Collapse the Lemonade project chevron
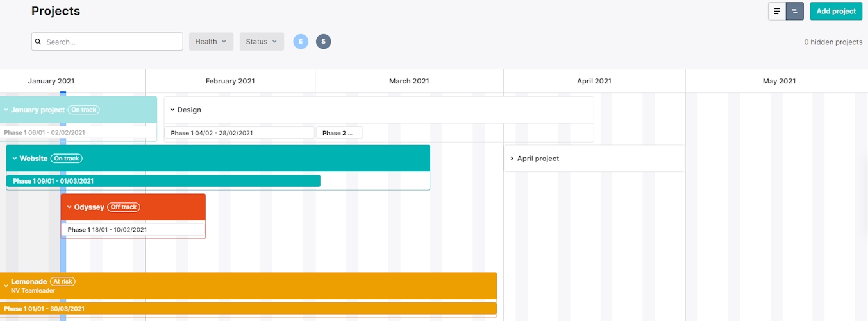868x321 pixels. point(6,286)
